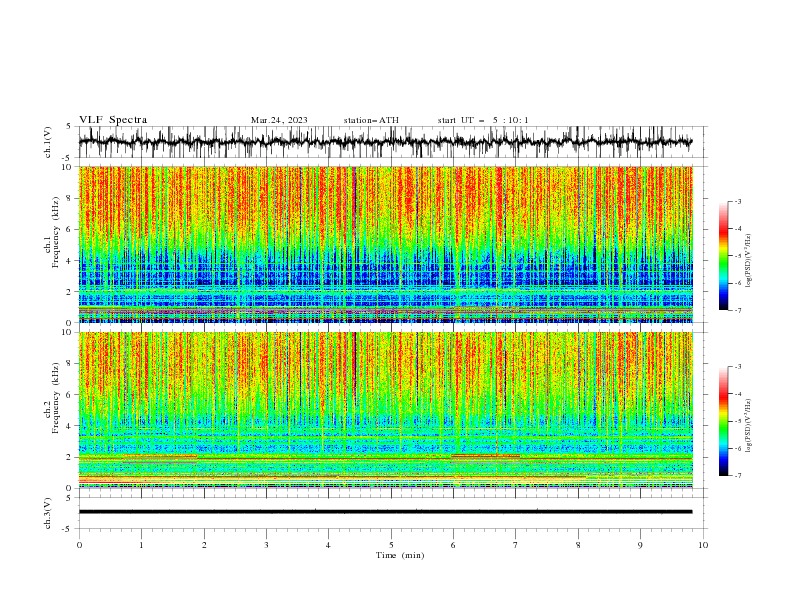Click the "ch.1(V)" axis label

pyautogui.click(x=48, y=142)
